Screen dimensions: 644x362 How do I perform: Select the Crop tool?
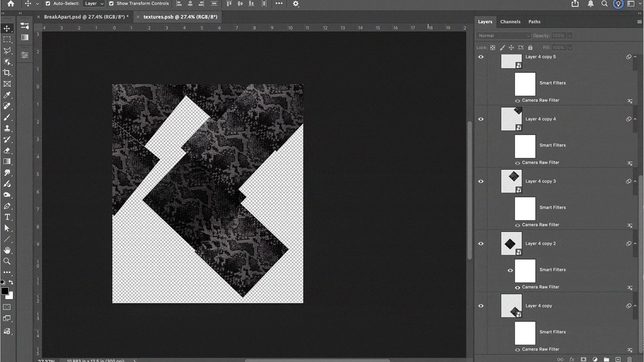click(7, 73)
